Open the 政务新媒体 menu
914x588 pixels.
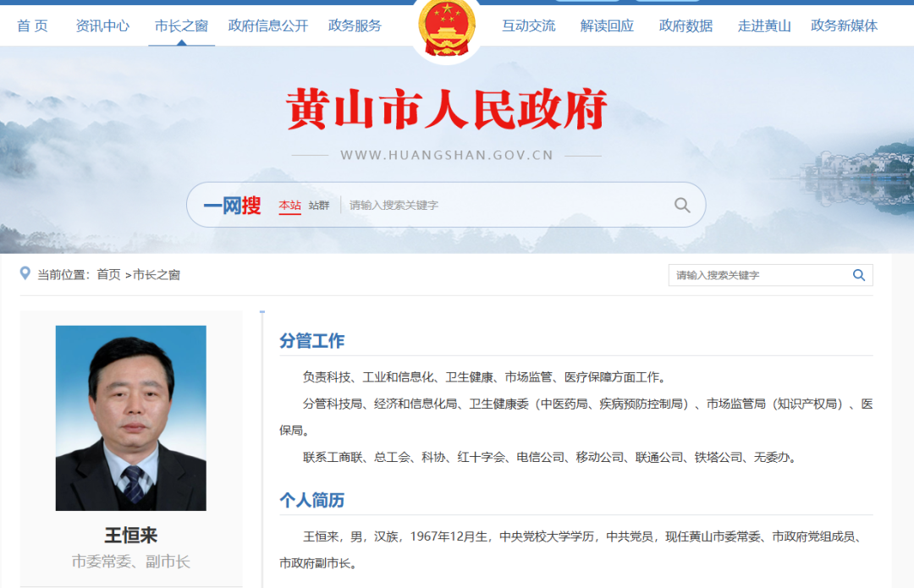pos(844,25)
